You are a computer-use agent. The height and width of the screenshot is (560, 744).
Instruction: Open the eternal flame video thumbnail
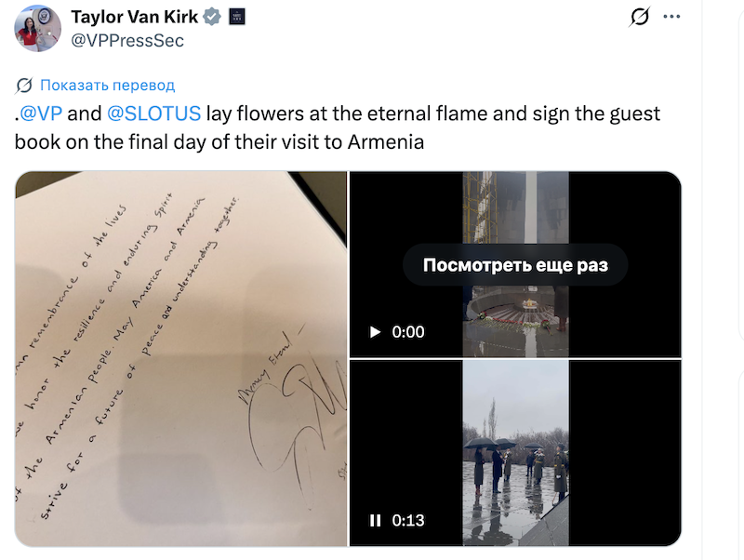point(515,264)
